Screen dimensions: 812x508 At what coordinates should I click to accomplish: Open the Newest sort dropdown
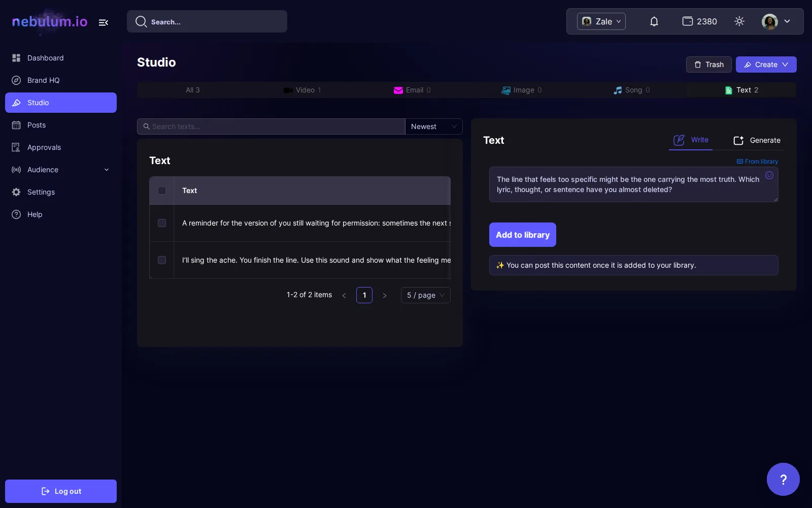(434, 126)
